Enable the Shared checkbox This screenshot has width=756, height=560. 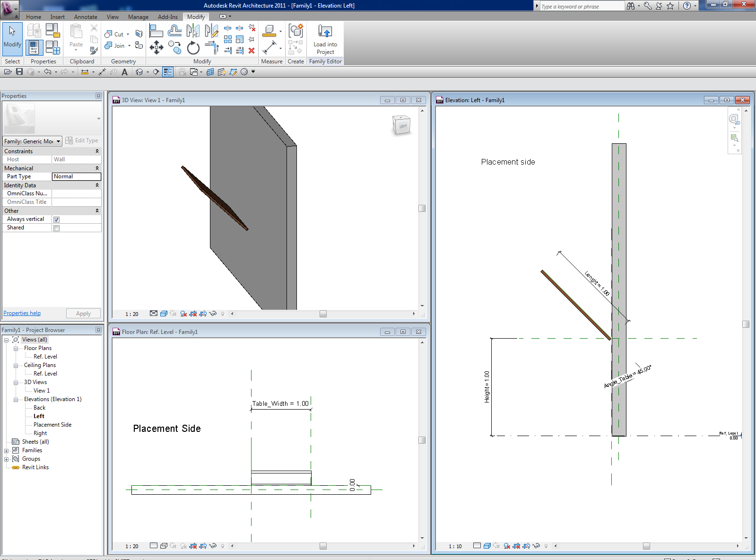click(56, 228)
